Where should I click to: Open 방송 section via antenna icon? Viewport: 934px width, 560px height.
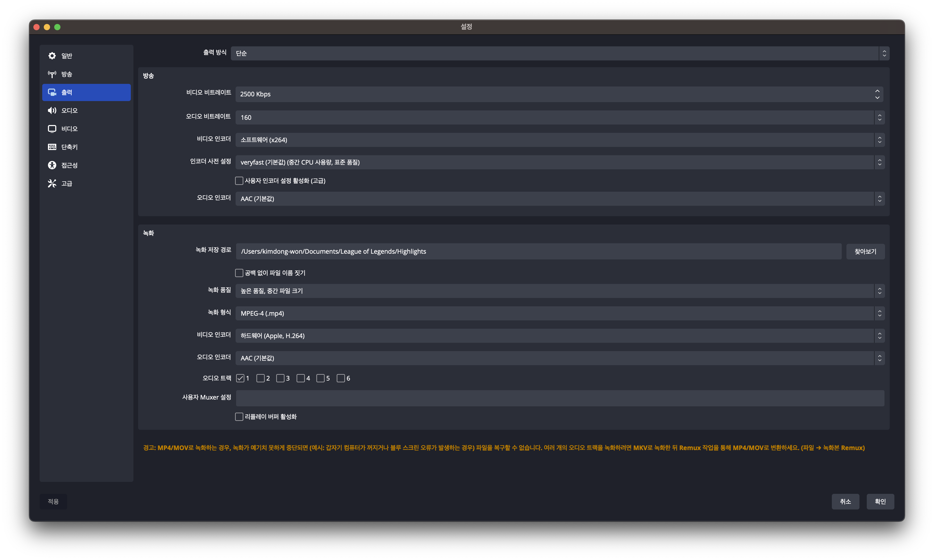pyautogui.click(x=52, y=74)
